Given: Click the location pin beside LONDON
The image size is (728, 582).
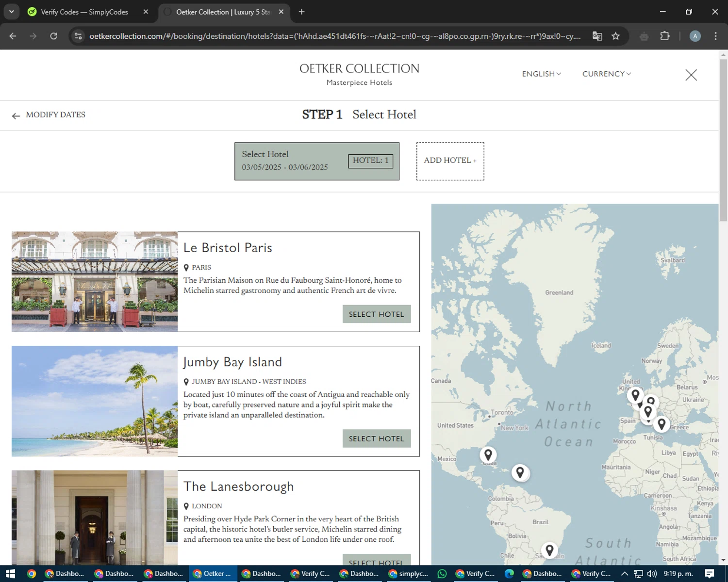Looking at the screenshot, I should point(186,506).
